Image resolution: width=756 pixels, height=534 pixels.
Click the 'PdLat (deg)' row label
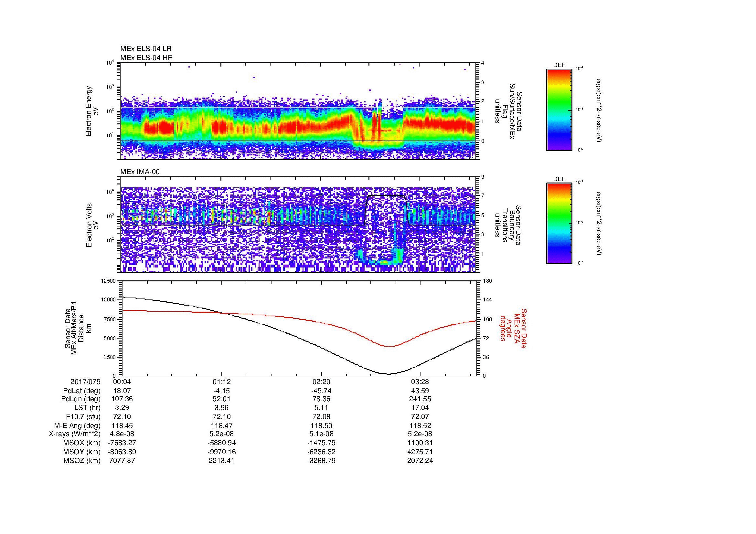point(82,391)
